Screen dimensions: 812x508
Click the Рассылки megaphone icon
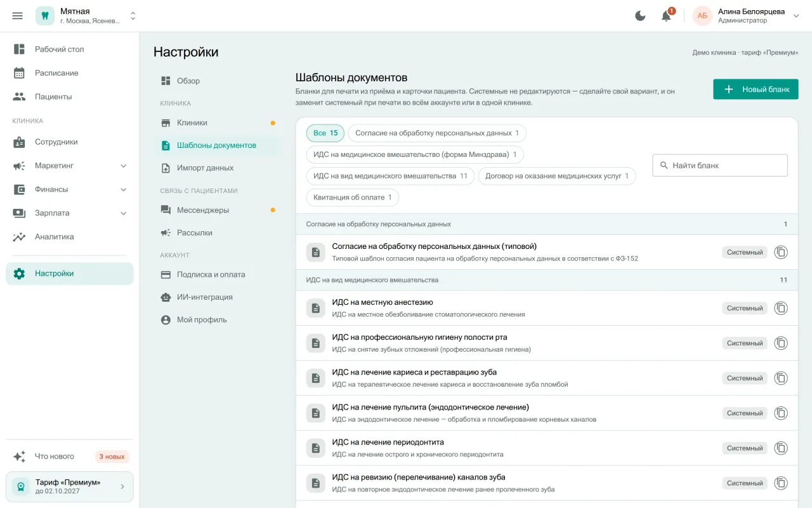click(x=166, y=233)
